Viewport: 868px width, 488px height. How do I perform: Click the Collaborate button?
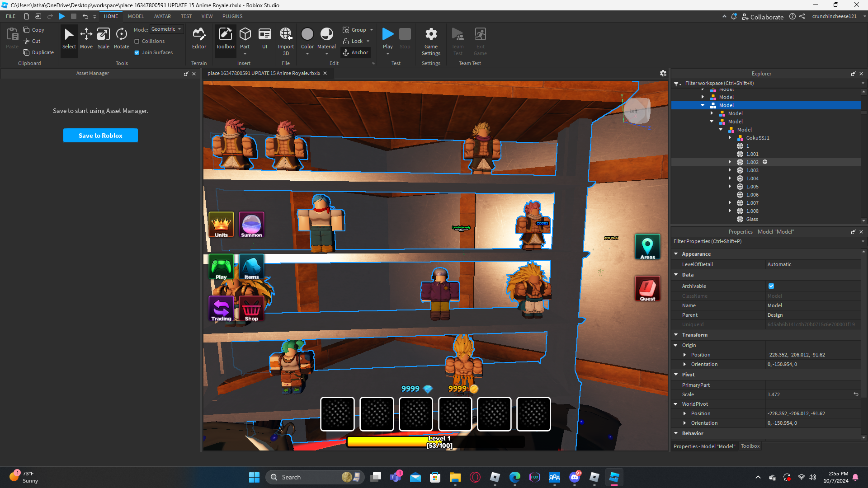[763, 17]
